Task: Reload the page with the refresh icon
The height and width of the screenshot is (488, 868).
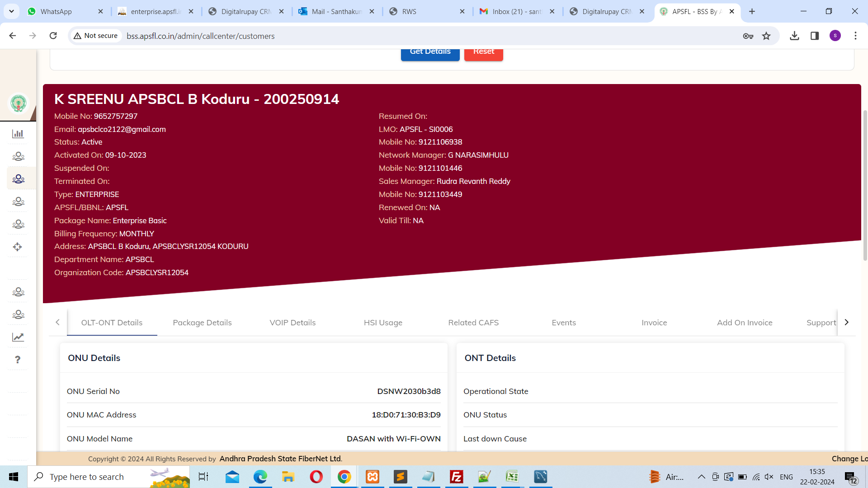Action: (x=53, y=36)
